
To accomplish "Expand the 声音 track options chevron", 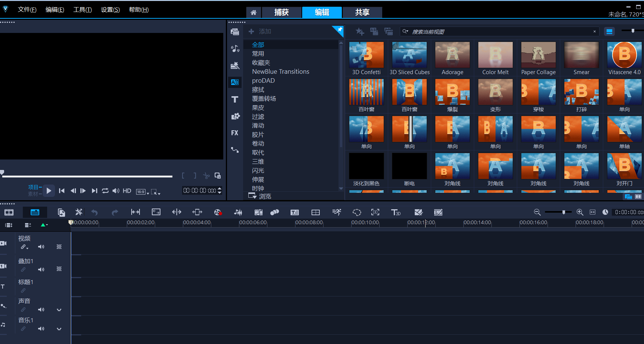I will pos(59,310).
